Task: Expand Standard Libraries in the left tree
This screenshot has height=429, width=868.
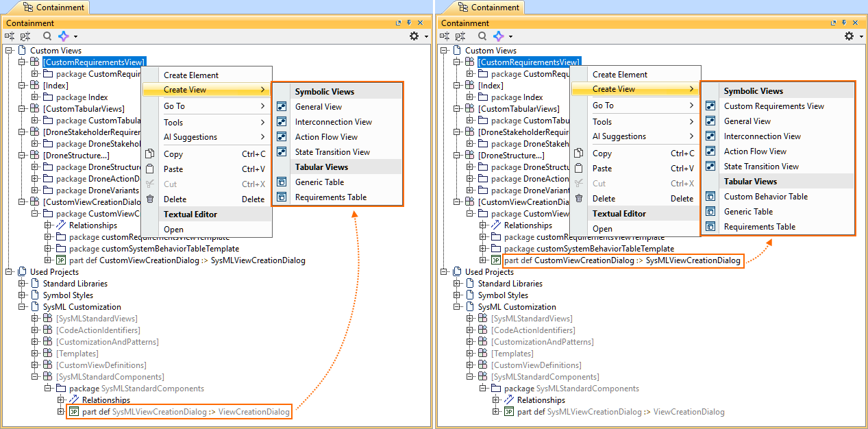Action: pos(23,284)
